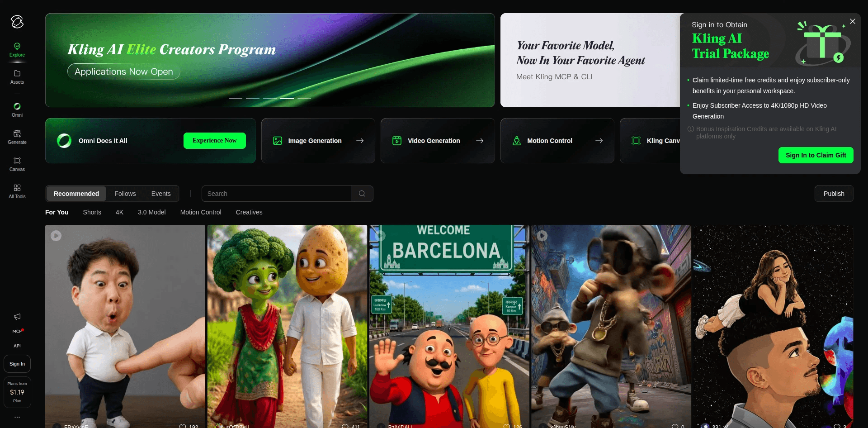Click the Image Generation picture icon
Image resolution: width=868 pixels, height=428 pixels.
[x=278, y=141]
